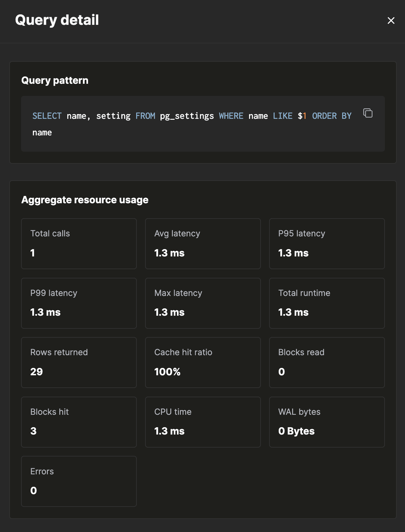Click the WAL bytes label
The height and width of the screenshot is (532, 405).
pos(299,412)
